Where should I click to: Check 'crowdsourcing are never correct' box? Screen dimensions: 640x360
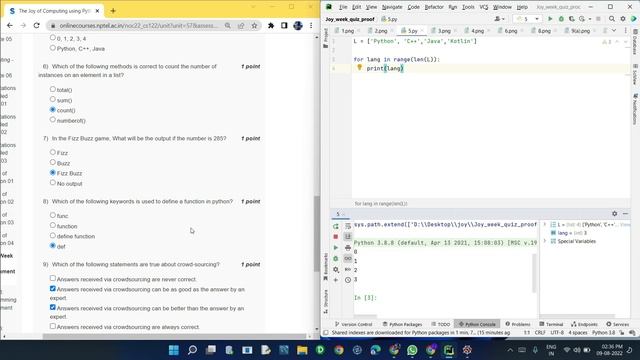click(x=53, y=278)
